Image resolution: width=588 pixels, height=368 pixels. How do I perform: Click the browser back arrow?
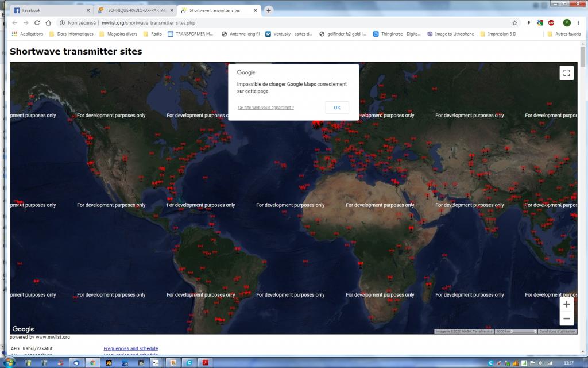pyautogui.click(x=14, y=23)
